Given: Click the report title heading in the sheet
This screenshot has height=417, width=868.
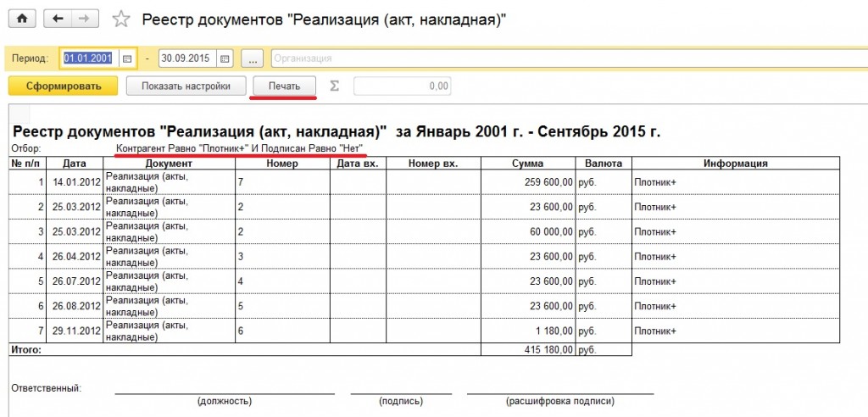Looking at the screenshot, I should click(336, 132).
